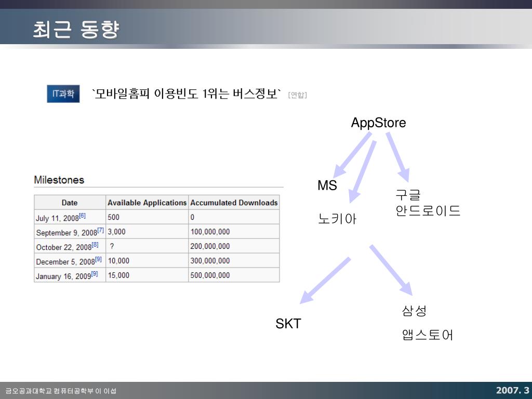
Task: Open footnote [6] beside July 11, 2008
Action: point(83,216)
